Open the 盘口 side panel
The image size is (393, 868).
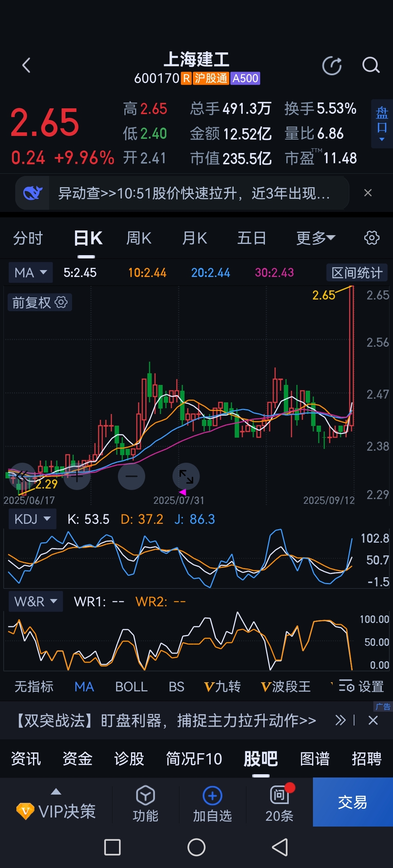382,124
